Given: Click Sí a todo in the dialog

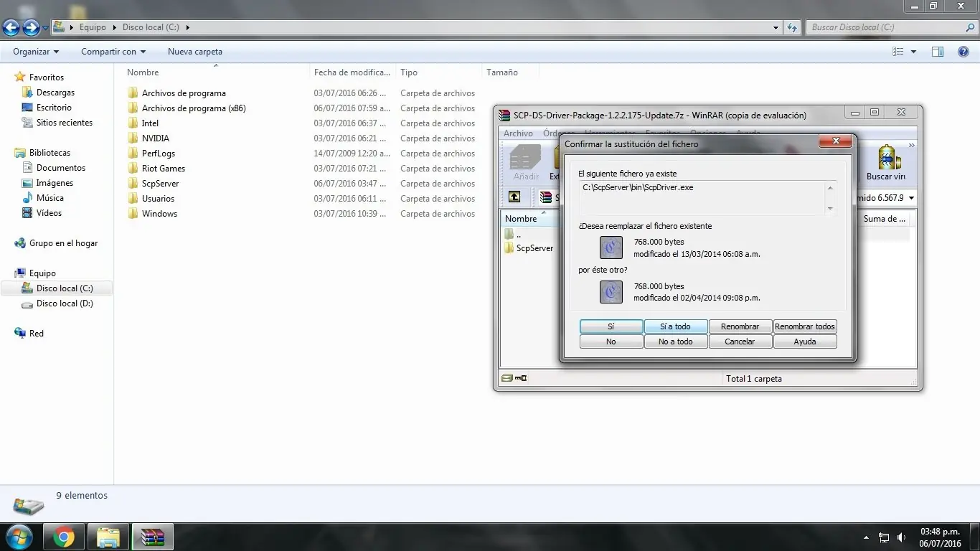Looking at the screenshot, I should (676, 326).
